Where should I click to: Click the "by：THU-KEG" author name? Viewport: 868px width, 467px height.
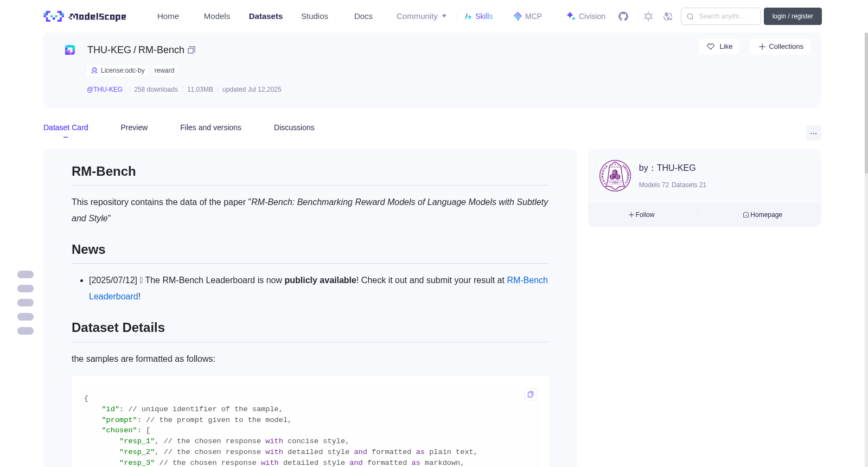pos(667,168)
